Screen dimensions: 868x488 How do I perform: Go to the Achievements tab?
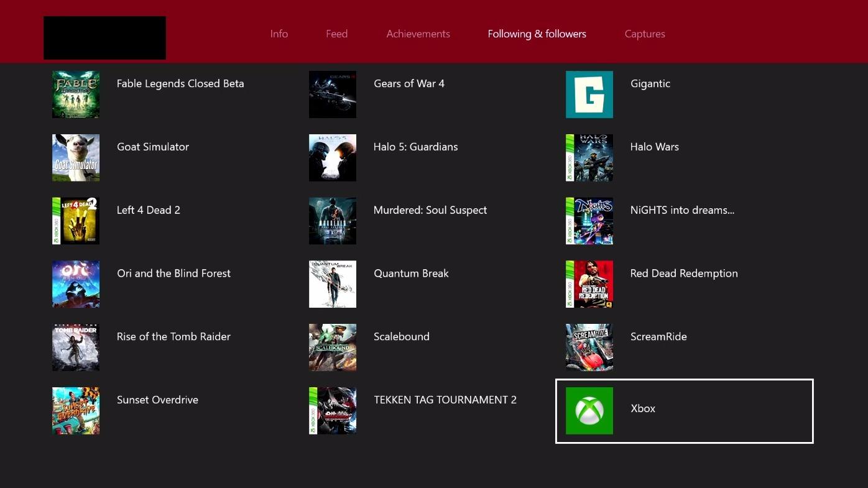[418, 34]
